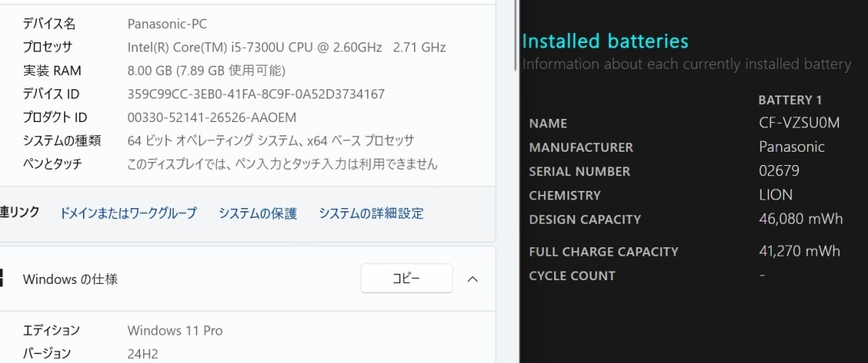Open ドメインまたはワークグループ link
Screen dimensions: 868x363
pyautogui.click(x=128, y=213)
